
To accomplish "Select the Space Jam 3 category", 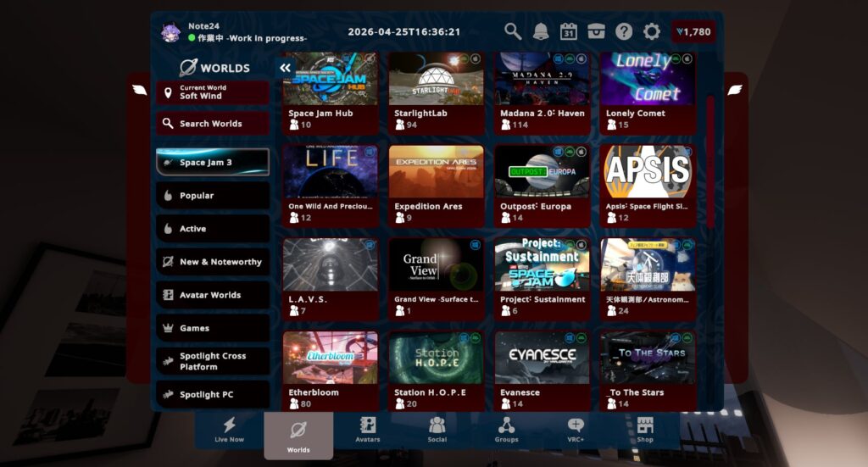I will click(213, 162).
